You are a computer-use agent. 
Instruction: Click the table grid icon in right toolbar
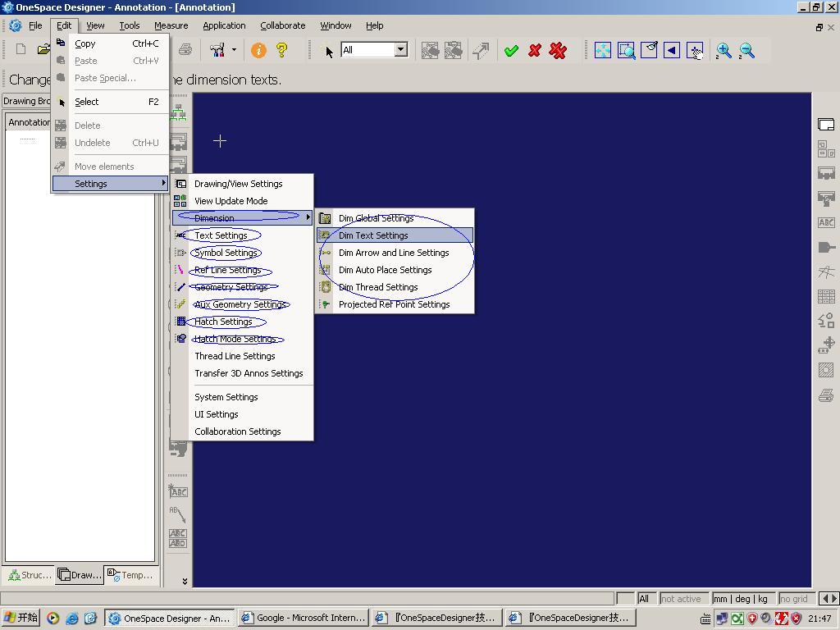pyautogui.click(x=826, y=296)
